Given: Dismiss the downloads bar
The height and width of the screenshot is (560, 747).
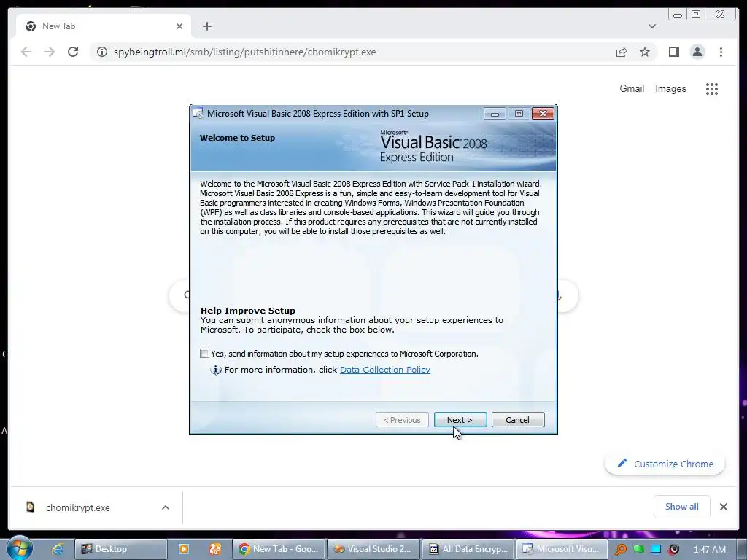Looking at the screenshot, I should point(723,507).
